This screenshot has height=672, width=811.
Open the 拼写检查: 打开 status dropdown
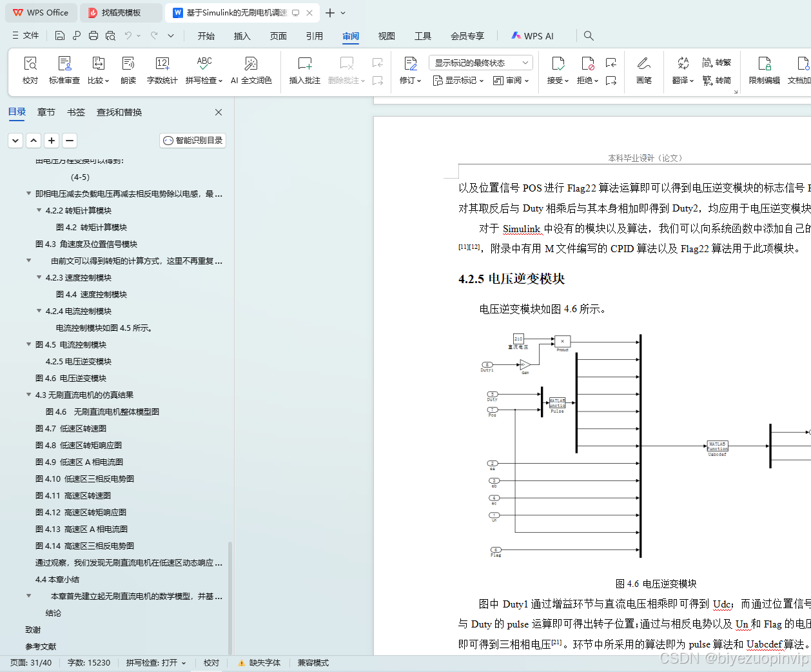156,663
